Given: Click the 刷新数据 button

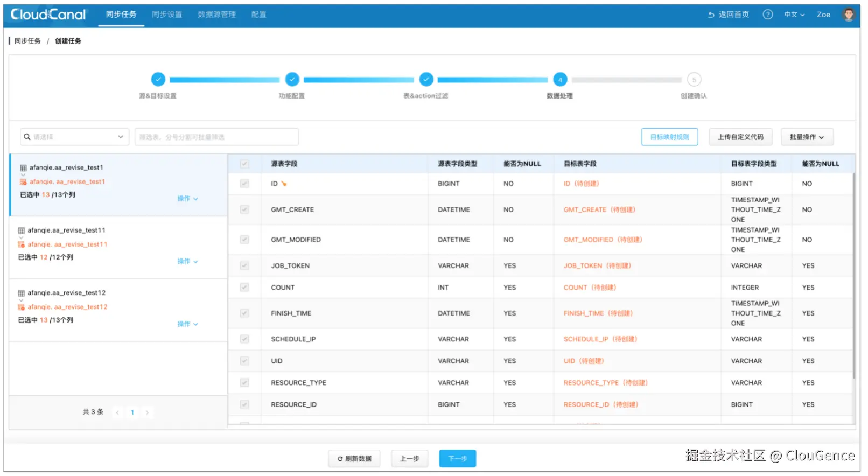Looking at the screenshot, I should pos(354,459).
